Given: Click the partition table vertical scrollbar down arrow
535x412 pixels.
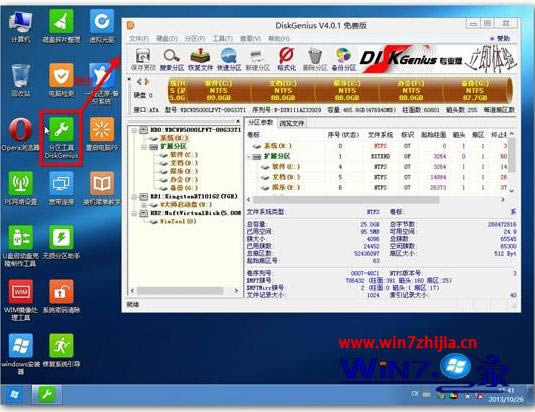Looking at the screenshot, I should coord(512,191).
